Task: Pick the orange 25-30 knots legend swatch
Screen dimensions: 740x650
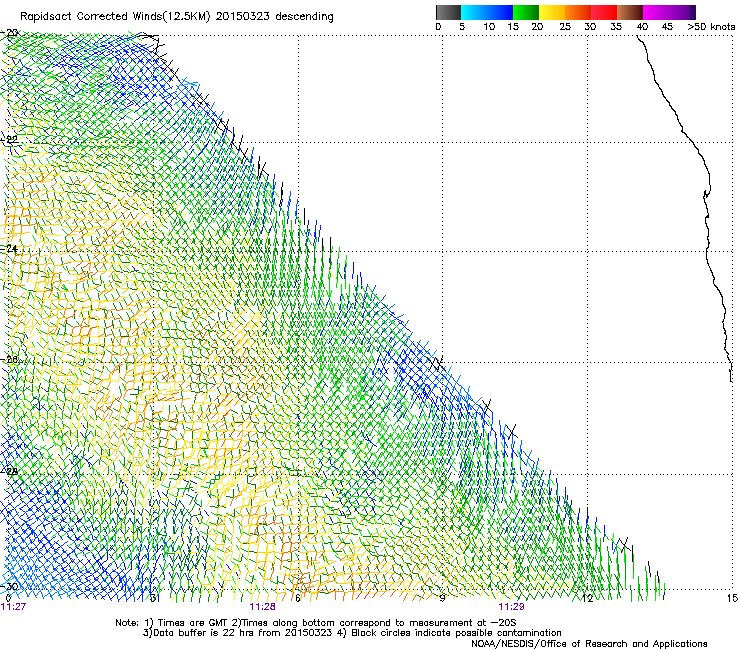Action: [578, 12]
